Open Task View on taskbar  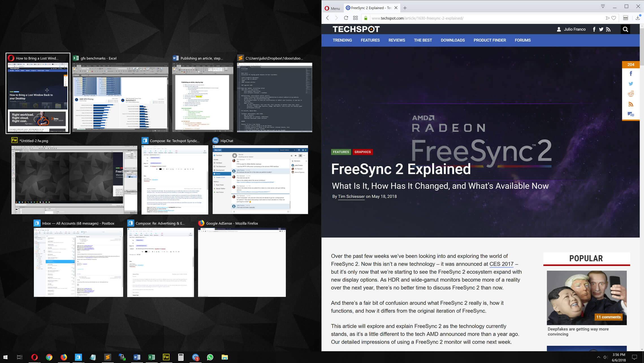(20, 357)
